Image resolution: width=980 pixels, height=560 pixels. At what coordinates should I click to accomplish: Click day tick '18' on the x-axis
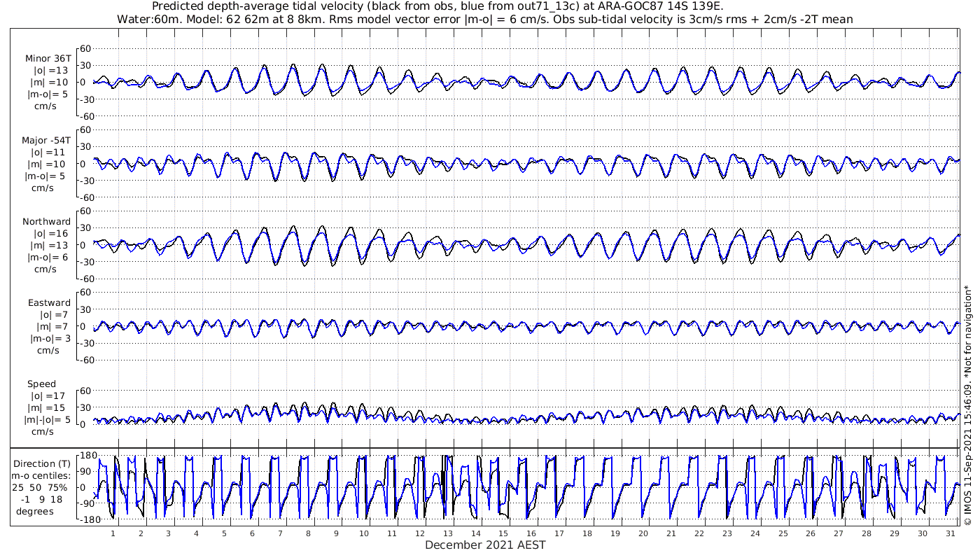point(587,533)
